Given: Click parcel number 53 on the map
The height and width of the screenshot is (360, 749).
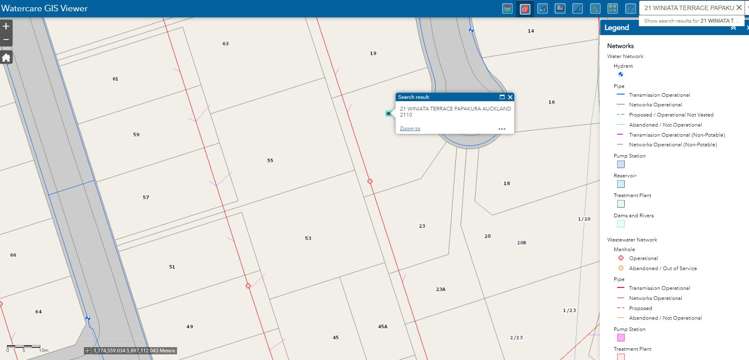Looking at the screenshot, I should coord(308,238).
